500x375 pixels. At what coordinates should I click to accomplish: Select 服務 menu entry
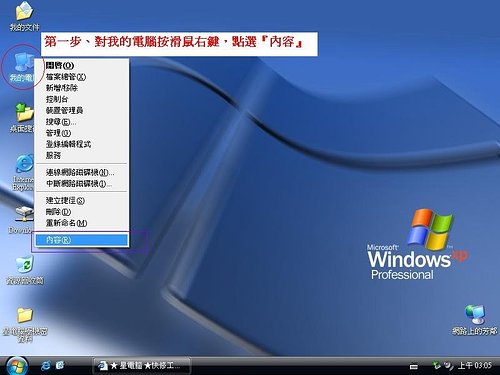pos(81,155)
